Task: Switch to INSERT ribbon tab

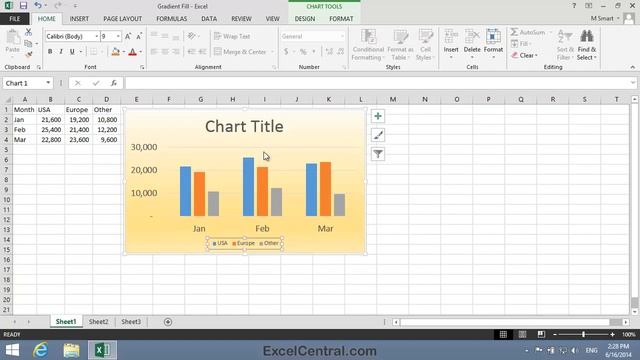Action: [x=79, y=19]
